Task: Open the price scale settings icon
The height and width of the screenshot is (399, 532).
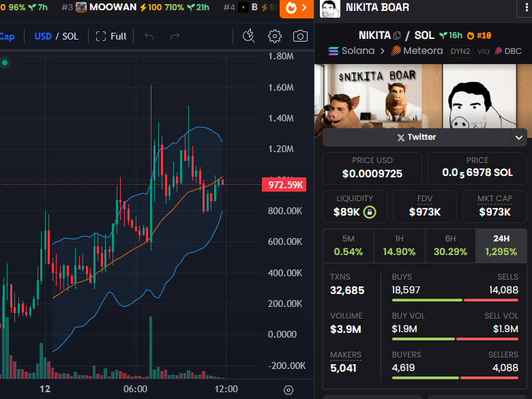Action: 288,390
